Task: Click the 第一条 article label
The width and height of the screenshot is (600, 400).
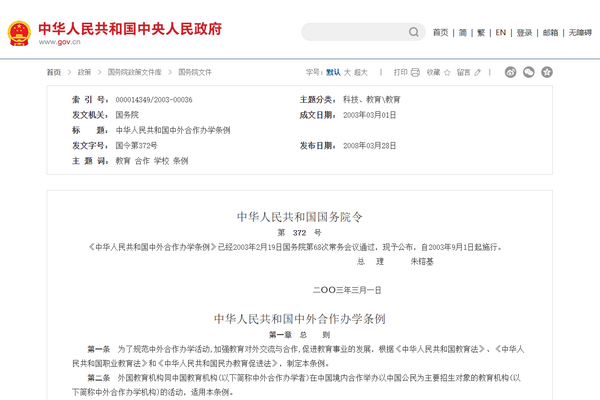Action: 99,349
